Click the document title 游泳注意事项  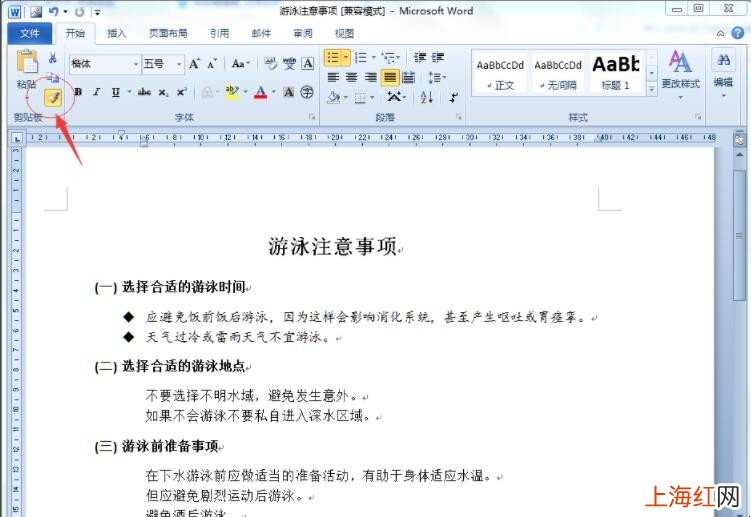333,246
